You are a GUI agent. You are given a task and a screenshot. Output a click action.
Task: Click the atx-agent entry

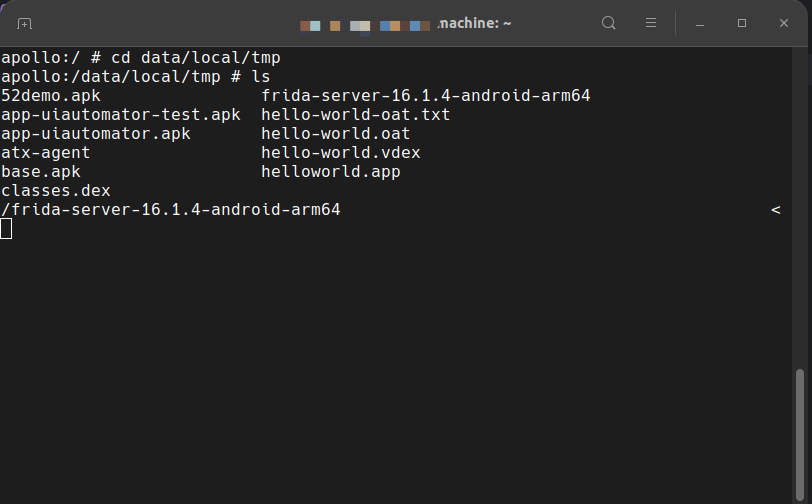point(46,153)
